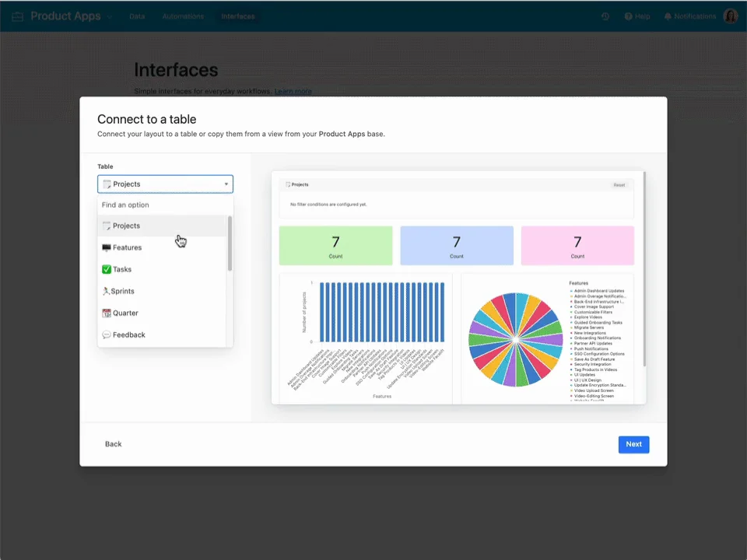The width and height of the screenshot is (747, 560).
Task: Click the Back button
Action: [x=114, y=444]
